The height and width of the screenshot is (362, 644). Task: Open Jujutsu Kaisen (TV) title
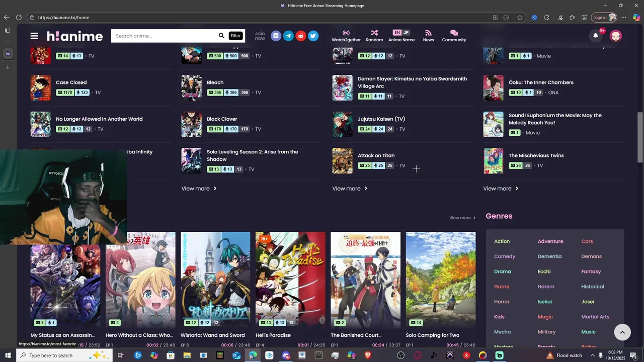point(381,119)
